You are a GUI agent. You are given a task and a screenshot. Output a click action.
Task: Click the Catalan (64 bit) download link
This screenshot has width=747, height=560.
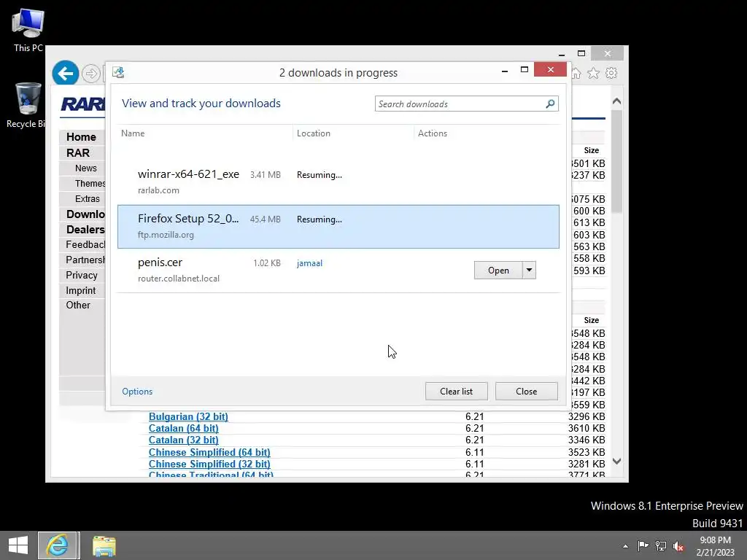pyautogui.click(x=183, y=429)
